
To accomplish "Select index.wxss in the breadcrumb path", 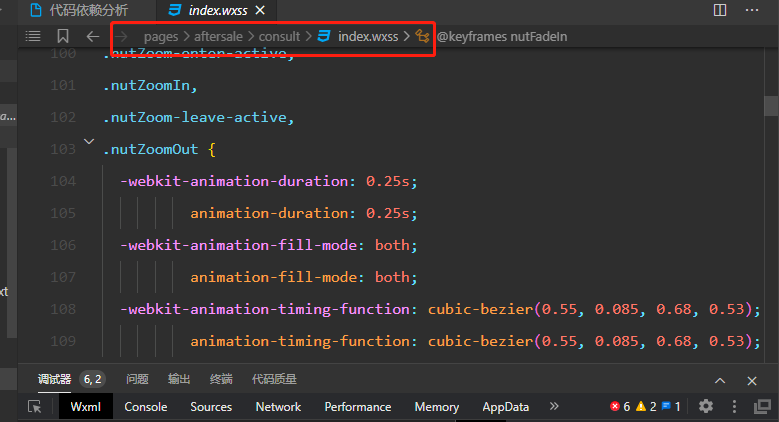I will coord(368,37).
